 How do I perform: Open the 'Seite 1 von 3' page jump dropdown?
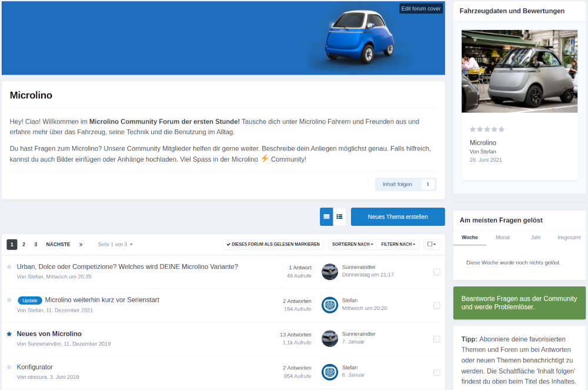tap(115, 245)
